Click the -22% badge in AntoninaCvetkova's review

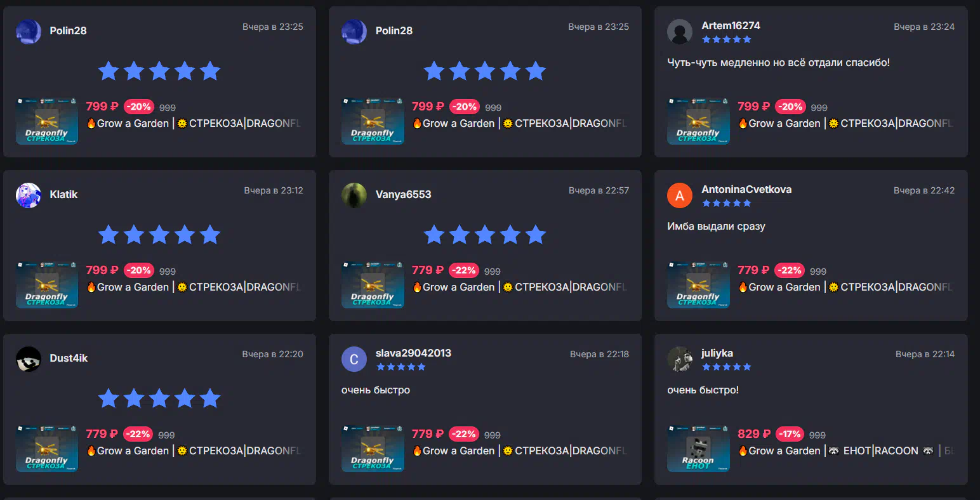click(790, 270)
